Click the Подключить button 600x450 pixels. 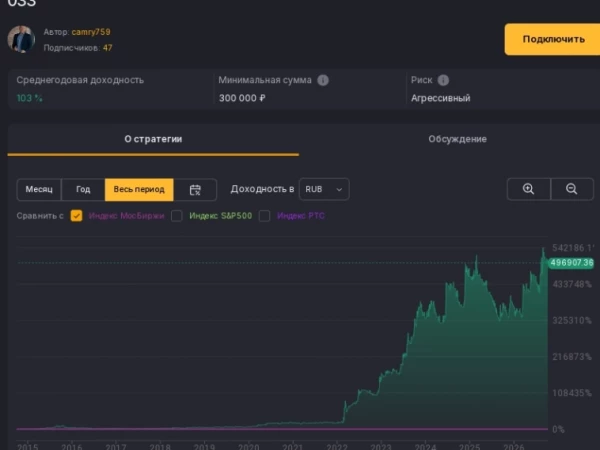[552, 39]
